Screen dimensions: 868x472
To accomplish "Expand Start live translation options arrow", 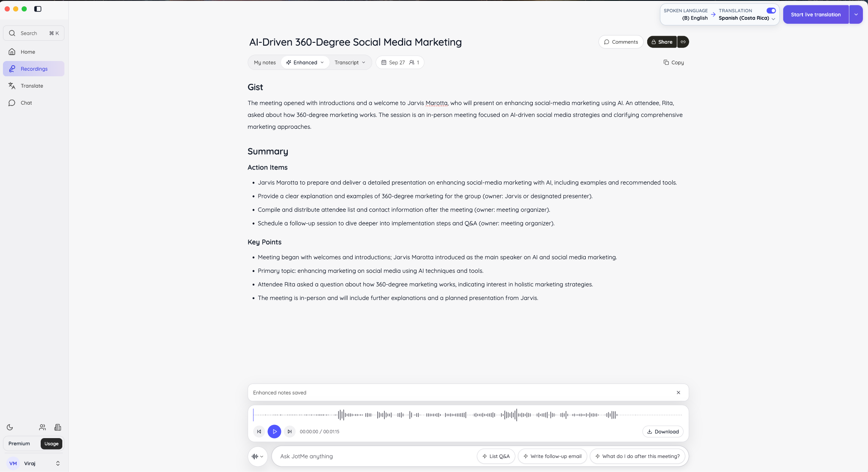I will pyautogui.click(x=856, y=14).
